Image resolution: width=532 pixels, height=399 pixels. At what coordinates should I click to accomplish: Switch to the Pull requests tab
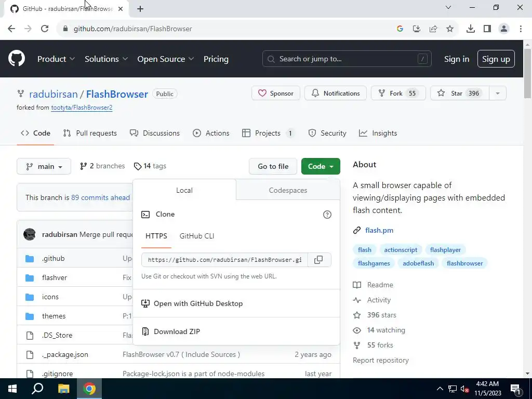click(x=90, y=134)
